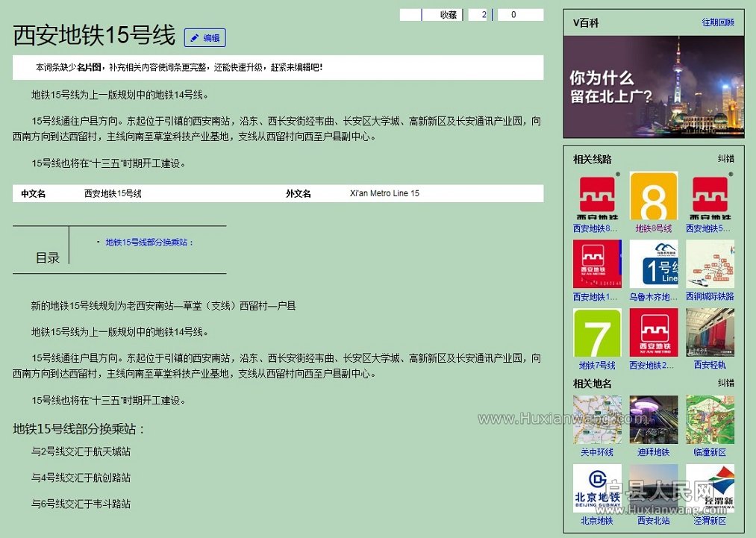The height and width of the screenshot is (538, 756).
Task: Open the 关中环线 text link
Action: (597, 452)
